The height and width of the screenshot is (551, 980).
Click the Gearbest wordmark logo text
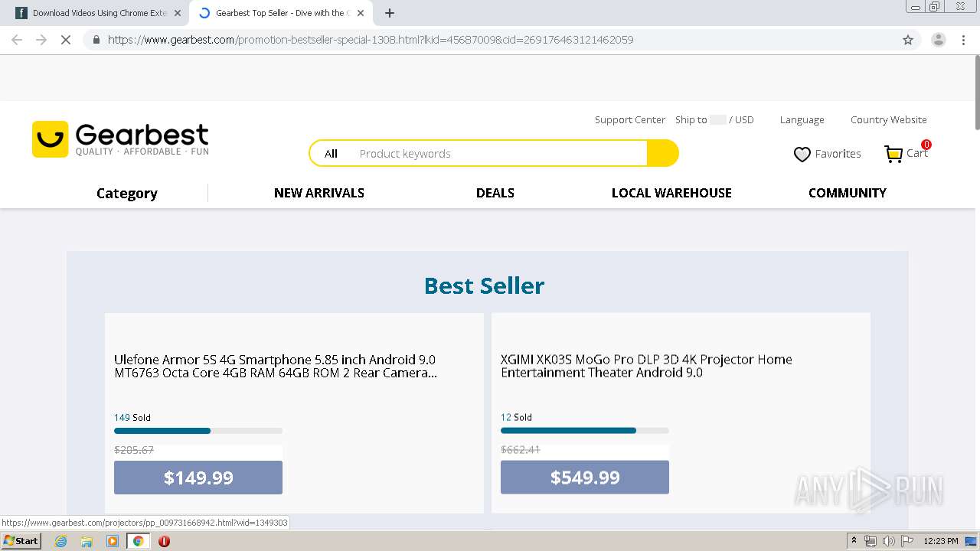tap(142, 136)
